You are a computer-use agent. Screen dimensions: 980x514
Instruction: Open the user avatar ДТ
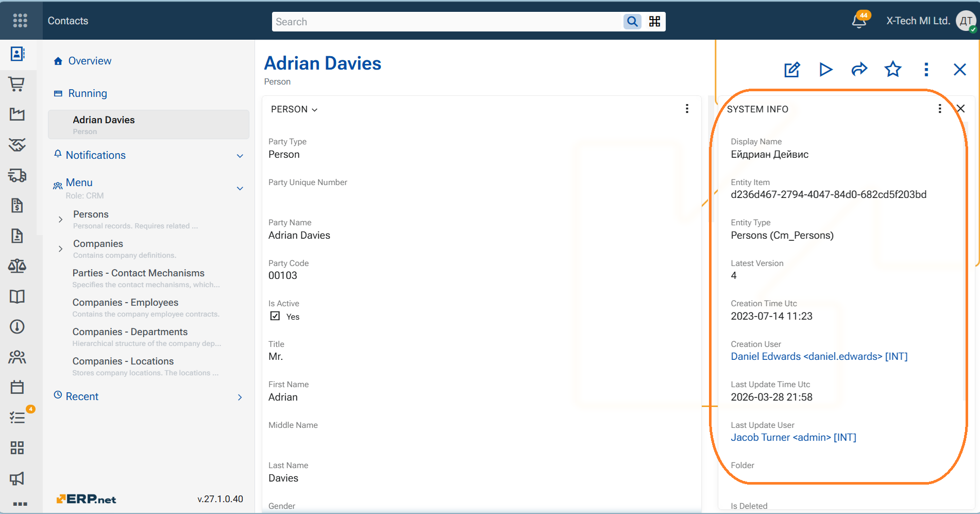point(966,21)
